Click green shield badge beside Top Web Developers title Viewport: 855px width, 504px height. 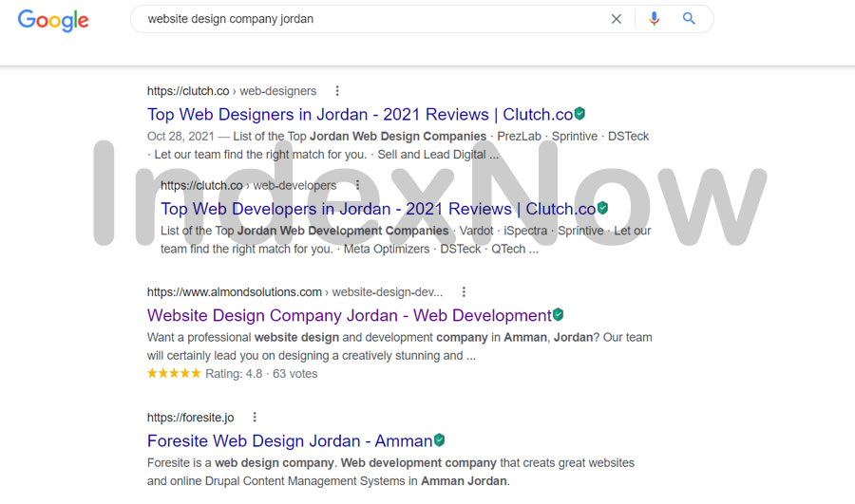tap(602, 208)
